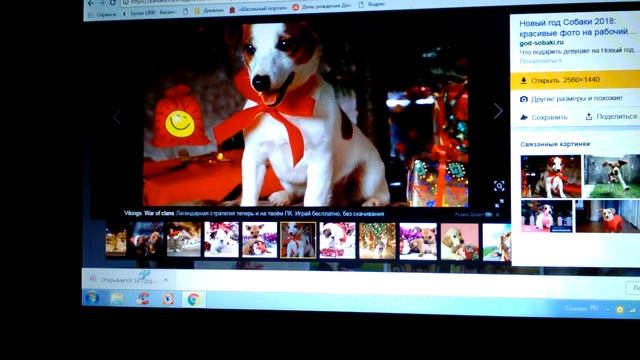Open the downloaded jpg file icon in downloads bar
Image resolution: width=640 pixels, height=360 pixels.
(x=93, y=279)
